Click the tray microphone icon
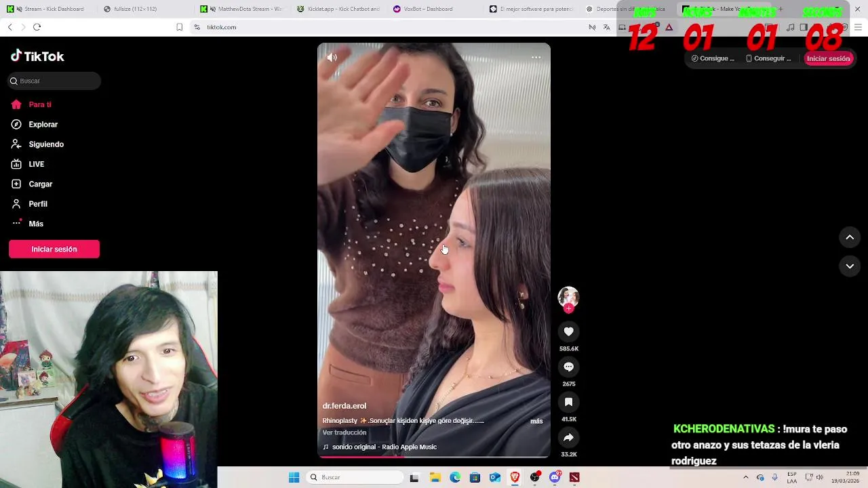This screenshot has width=868, height=488. click(x=776, y=477)
